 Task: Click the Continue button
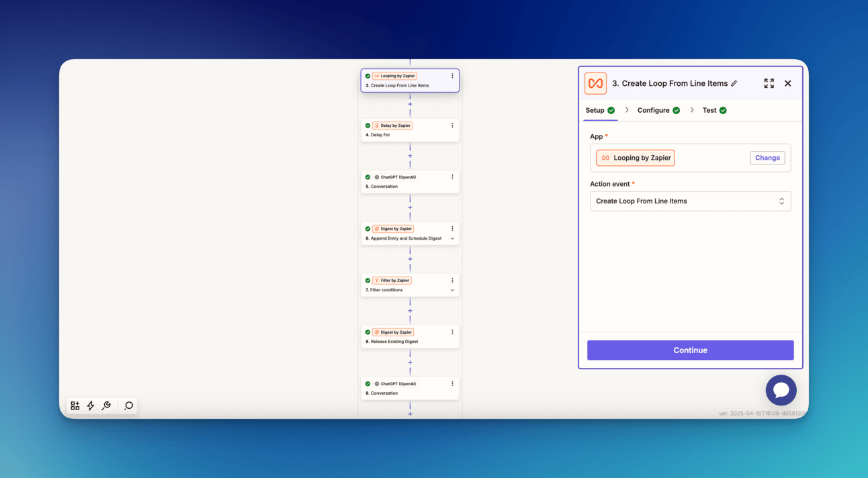pos(691,350)
